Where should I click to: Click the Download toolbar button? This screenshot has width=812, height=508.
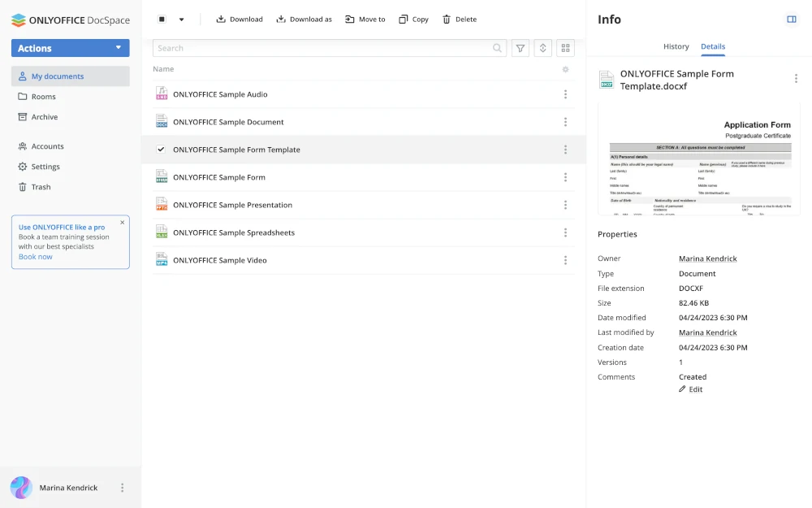click(240, 20)
